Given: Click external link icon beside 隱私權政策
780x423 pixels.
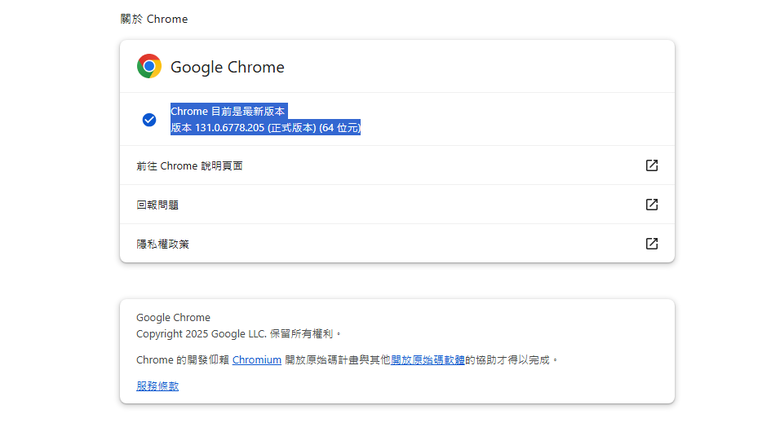Looking at the screenshot, I should (x=652, y=243).
